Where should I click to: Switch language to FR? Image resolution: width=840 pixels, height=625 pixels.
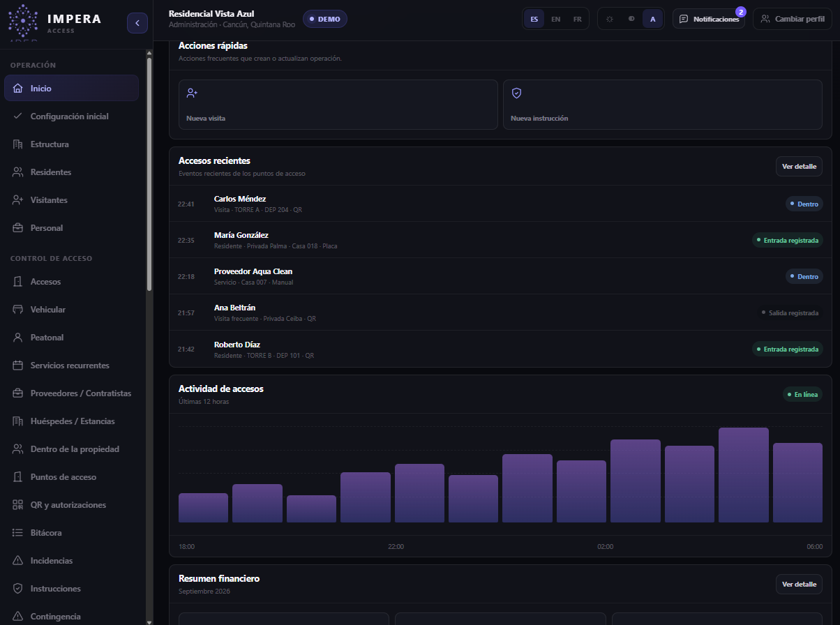click(x=578, y=19)
